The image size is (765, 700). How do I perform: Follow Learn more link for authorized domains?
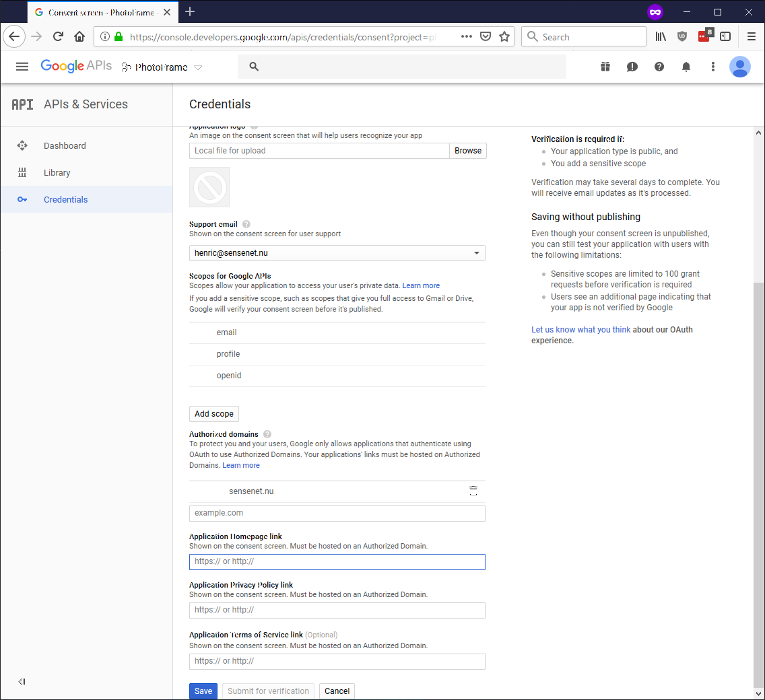(x=241, y=465)
